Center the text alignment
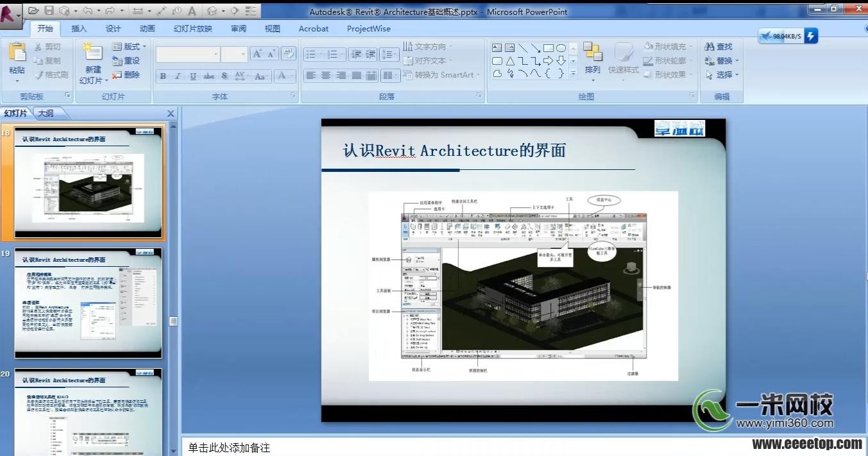This screenshot has width=868, height=456. pos(326,76)
